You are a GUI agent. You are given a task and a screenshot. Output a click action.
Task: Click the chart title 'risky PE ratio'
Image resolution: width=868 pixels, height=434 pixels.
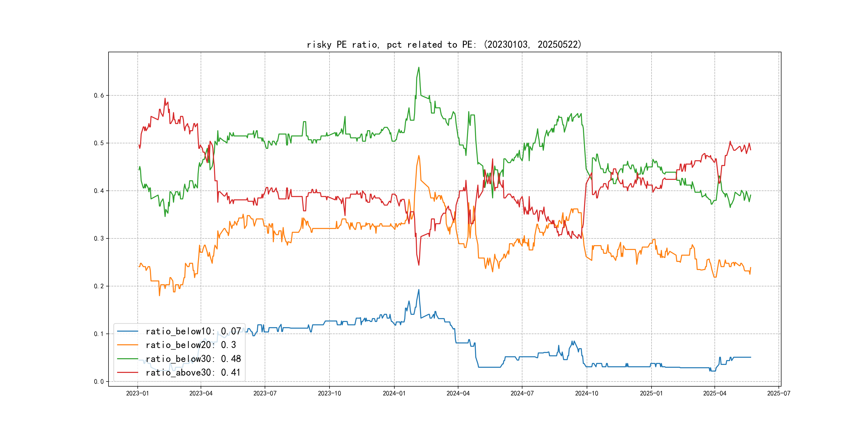444,44
